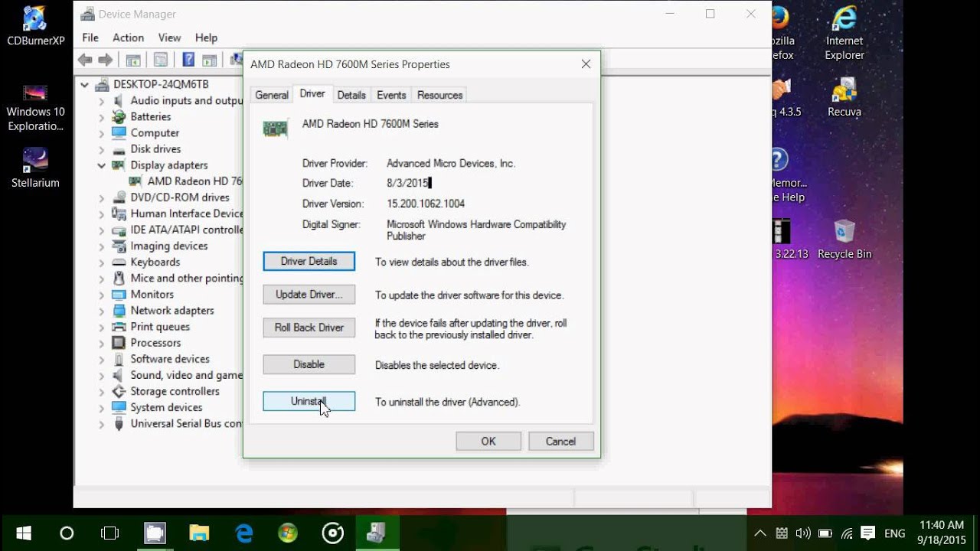Switch to the Details tab
Screen dimensions: 980x551
pyautogui.click(x=351, y=95)
